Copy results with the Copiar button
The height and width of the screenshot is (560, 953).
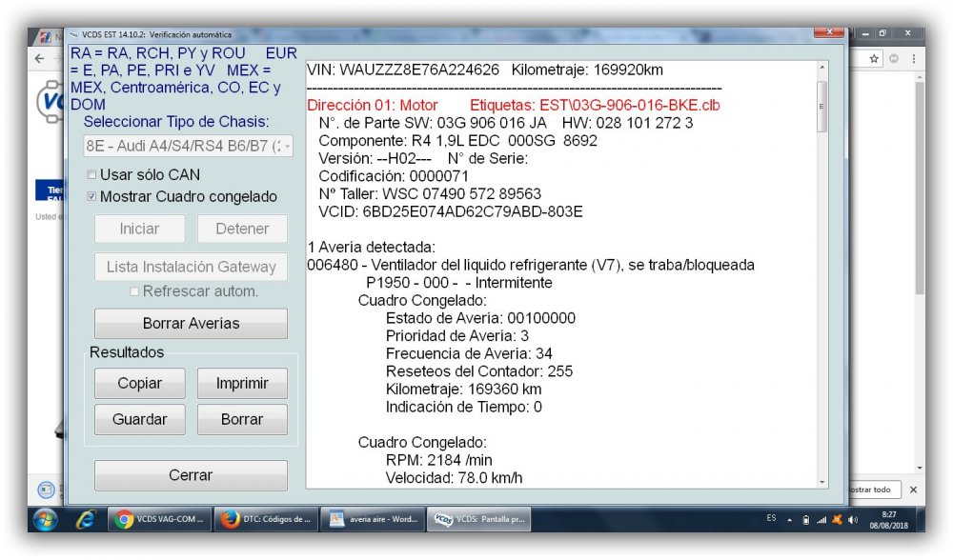[x=140, y=383]
